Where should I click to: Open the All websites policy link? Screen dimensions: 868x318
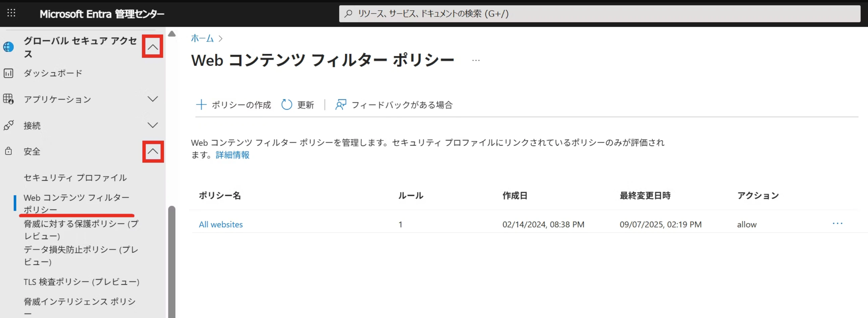[221, 224]
